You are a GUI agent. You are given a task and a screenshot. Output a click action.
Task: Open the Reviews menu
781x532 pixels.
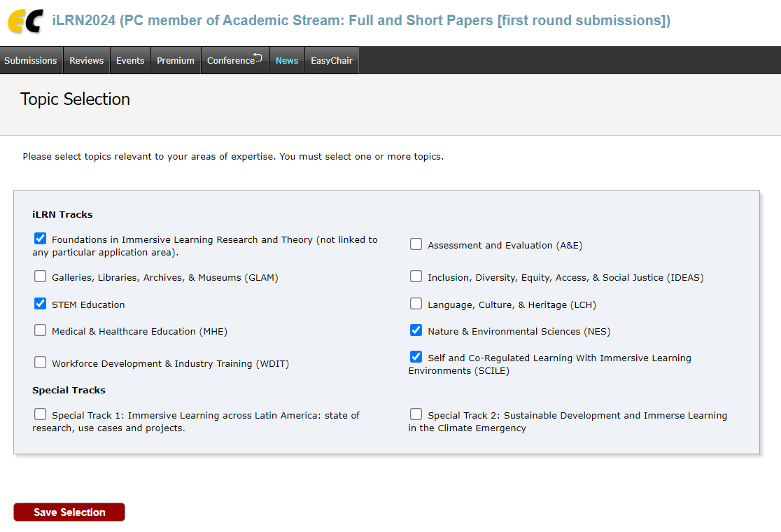click(x=86, y=61)
